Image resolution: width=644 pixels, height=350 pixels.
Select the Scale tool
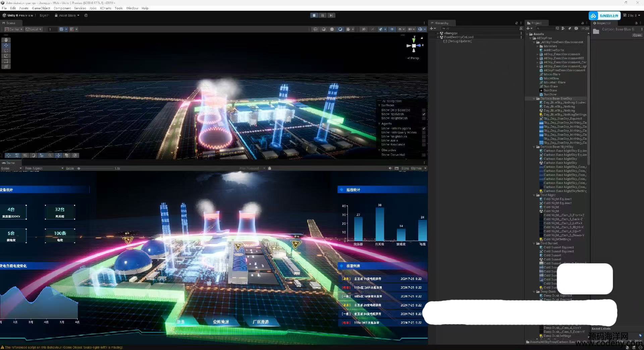point(6,56)
